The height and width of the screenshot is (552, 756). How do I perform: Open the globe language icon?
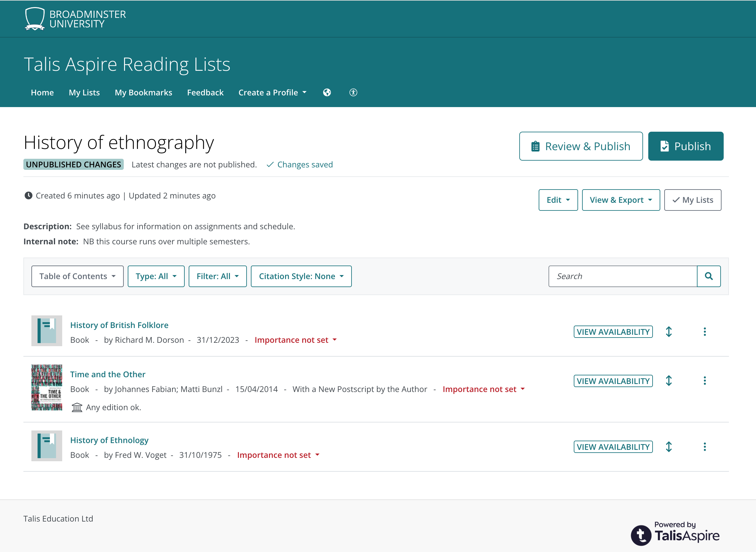pyautogui.click(x=327, y=93)
